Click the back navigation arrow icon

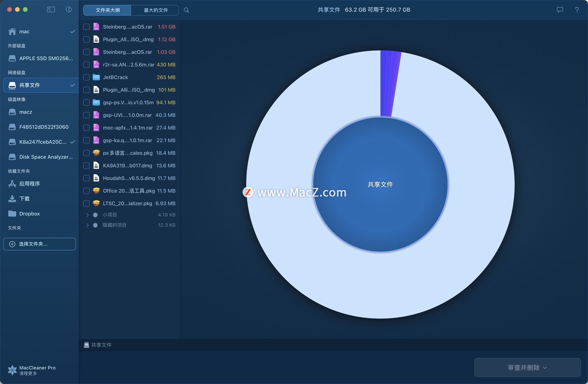pos(69,9)
